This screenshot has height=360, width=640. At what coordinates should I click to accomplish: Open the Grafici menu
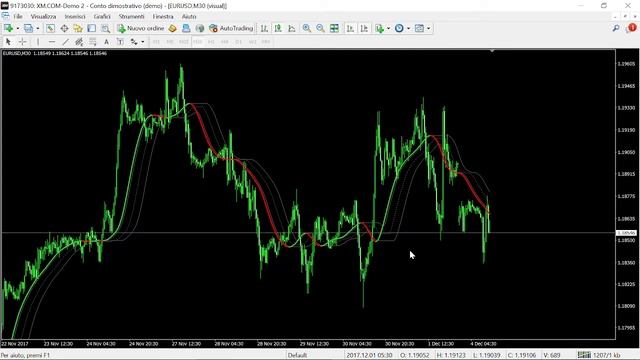(x=102, y=16)
